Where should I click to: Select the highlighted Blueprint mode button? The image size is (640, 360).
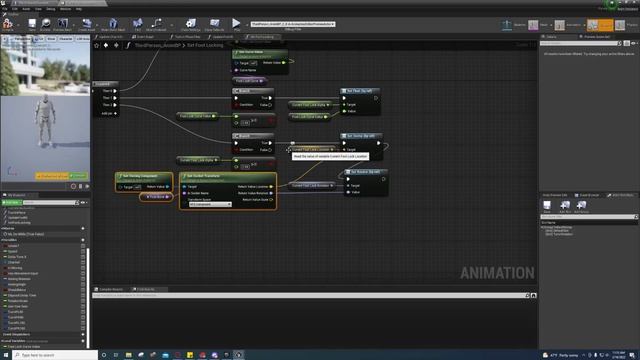coord(600,25)
